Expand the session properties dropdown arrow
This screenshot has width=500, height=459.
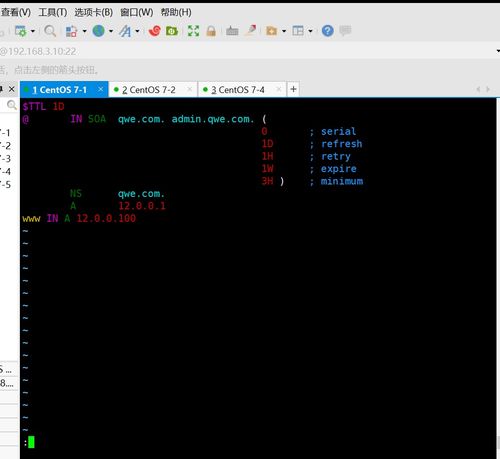(33, 31)
